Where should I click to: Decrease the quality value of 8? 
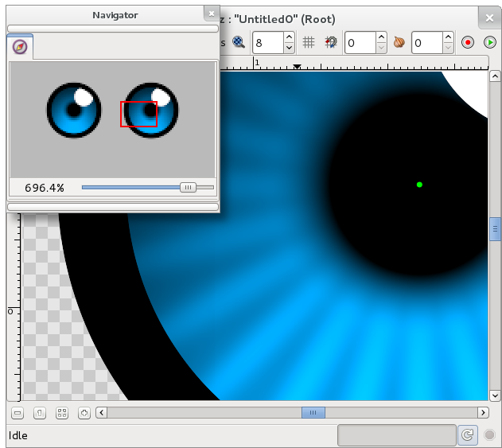click(289, 48)
